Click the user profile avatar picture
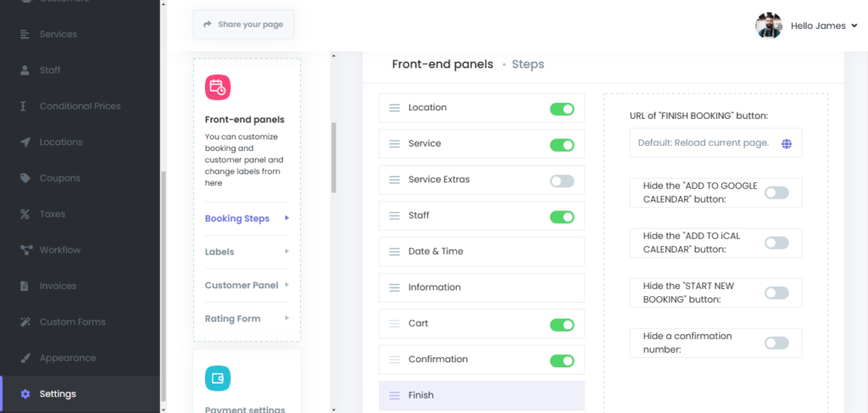 coord(768,25)
